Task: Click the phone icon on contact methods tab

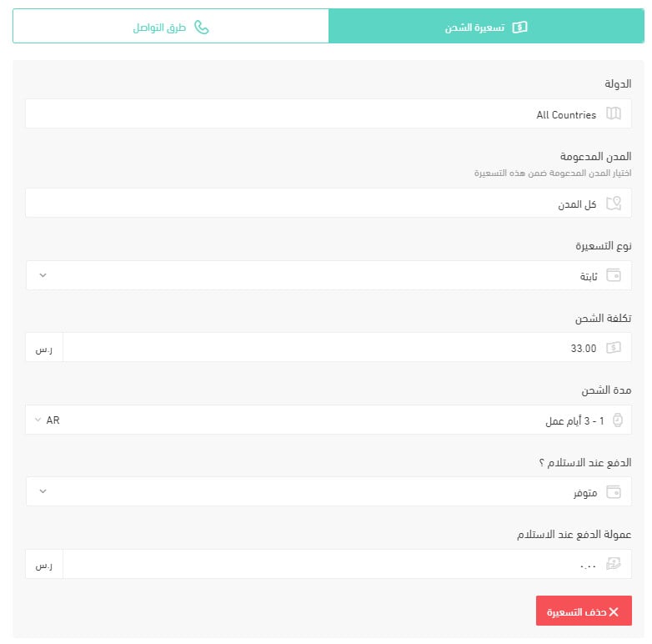Action: [x=202, y=28]
